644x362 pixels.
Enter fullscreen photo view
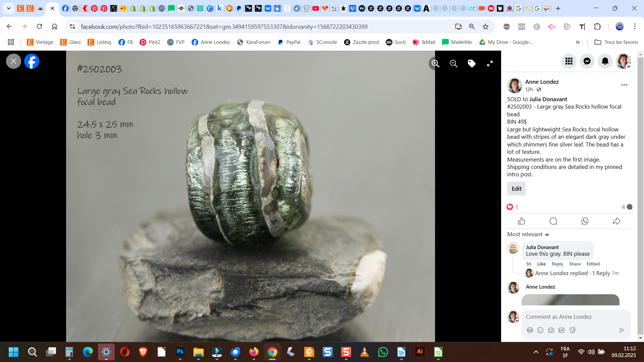click(490, 63)
